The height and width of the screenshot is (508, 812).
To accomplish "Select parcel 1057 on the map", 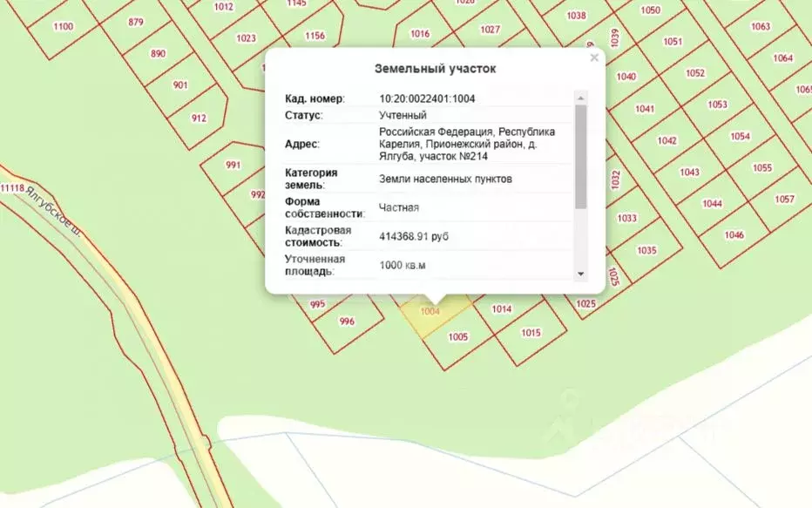I will click(784, 199).
